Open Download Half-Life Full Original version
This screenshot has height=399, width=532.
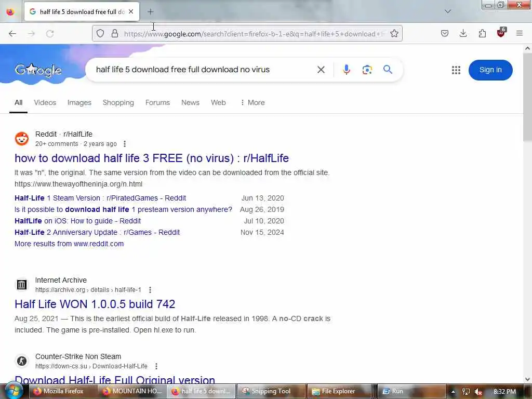click(115, 380)
